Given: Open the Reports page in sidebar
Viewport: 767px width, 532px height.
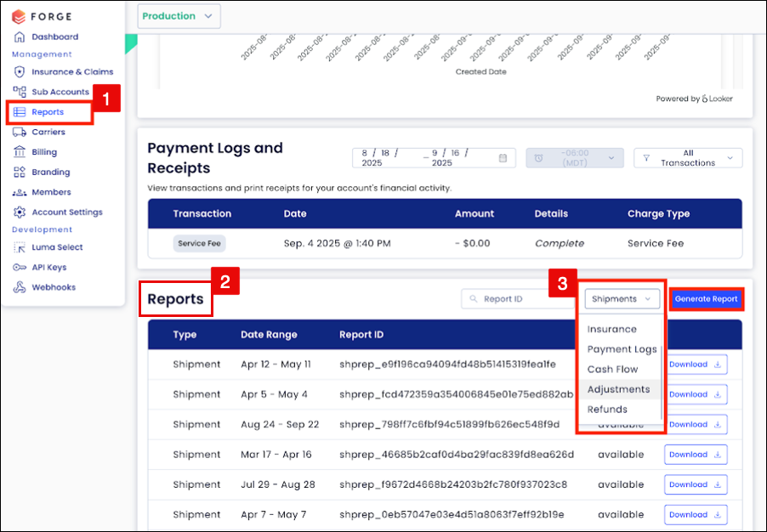Looking at the screenshot, I should 48,112.
